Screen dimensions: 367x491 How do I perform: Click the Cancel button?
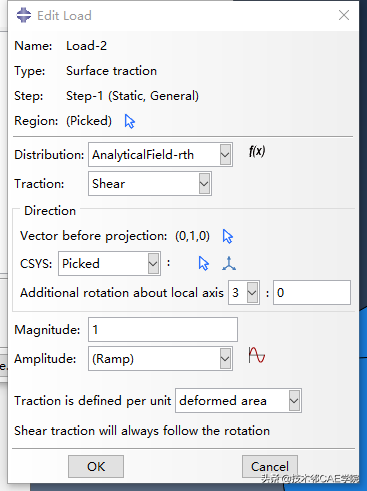pos(270,466)
